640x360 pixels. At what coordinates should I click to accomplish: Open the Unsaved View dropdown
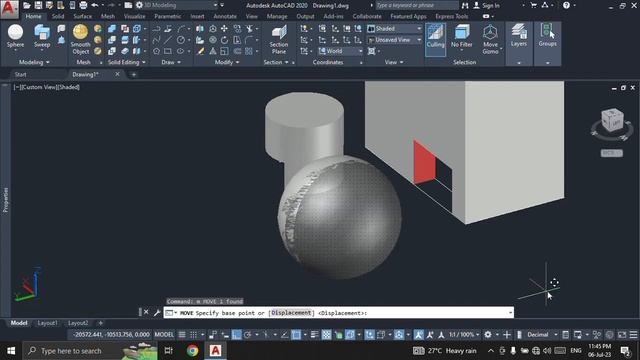coord(395,40)
